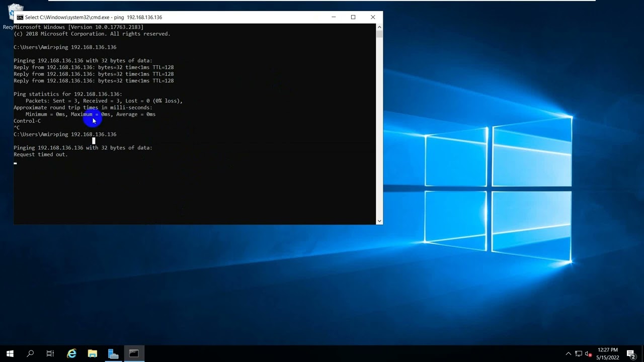Click the "Approximate round trip times" line
The width and height of the screenshot is (644, 362).
tap(83, 108)
